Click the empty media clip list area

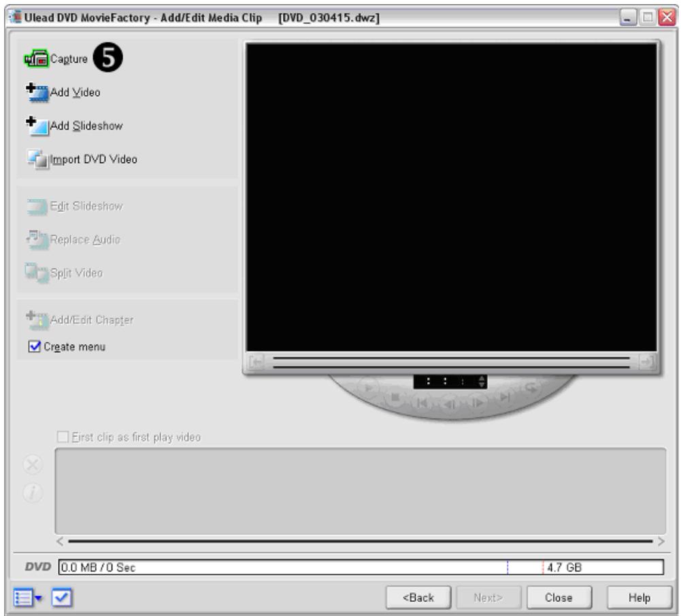[x=360, y=491]
